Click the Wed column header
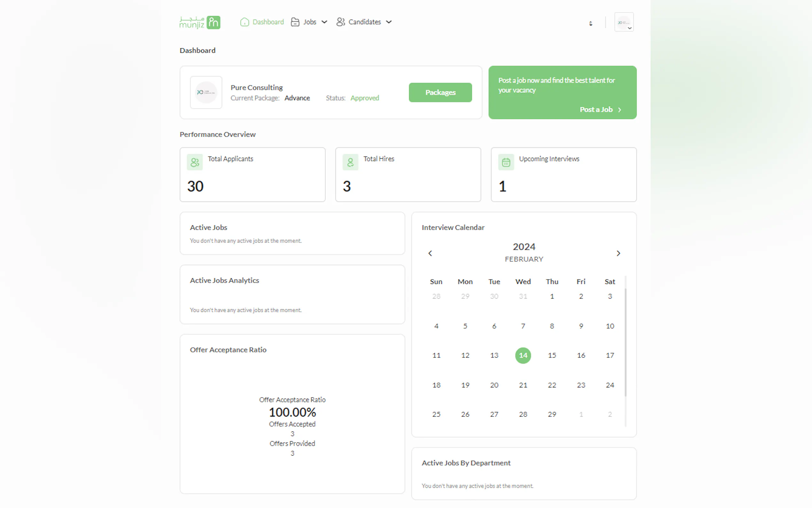 coord(523,282)
